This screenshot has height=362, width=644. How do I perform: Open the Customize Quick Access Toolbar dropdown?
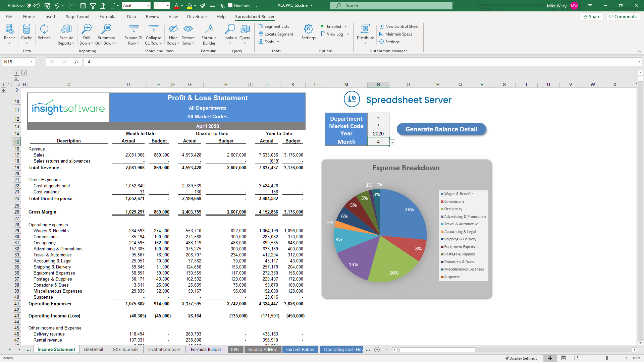point(257,6)
